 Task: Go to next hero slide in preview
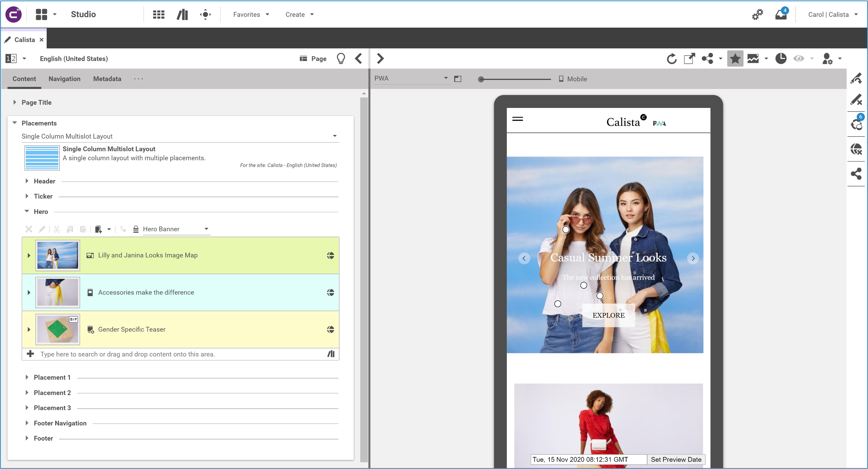(693, 259)
